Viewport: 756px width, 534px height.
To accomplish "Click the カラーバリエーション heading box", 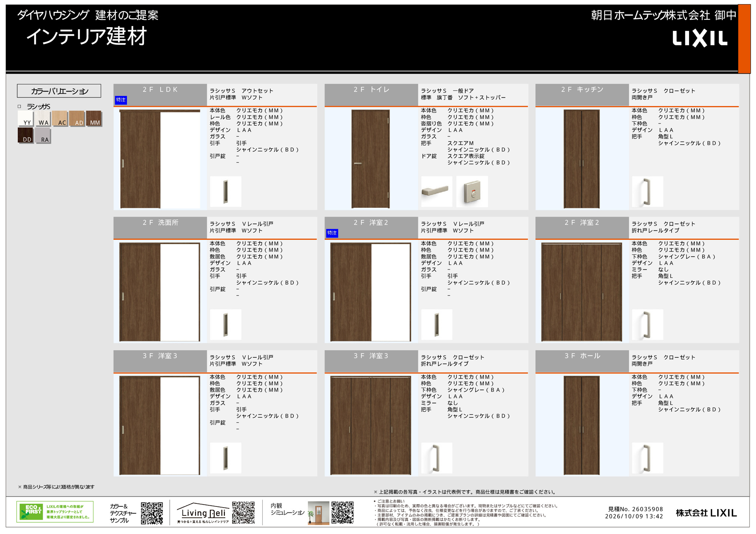I will click(59, 91).
